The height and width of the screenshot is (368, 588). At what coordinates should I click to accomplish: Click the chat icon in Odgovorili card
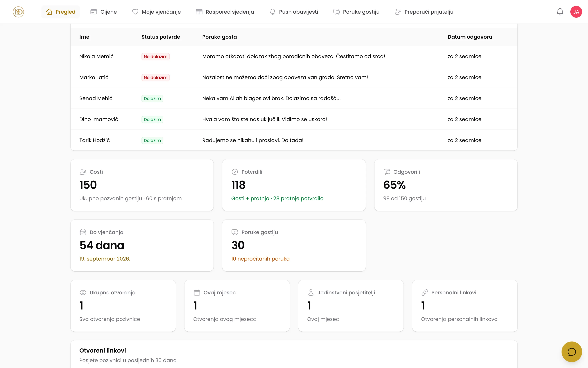tap(387, 172)
